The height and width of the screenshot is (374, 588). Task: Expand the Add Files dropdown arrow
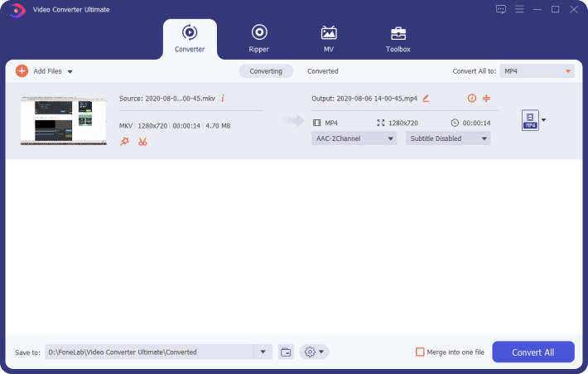coord(70,72)
